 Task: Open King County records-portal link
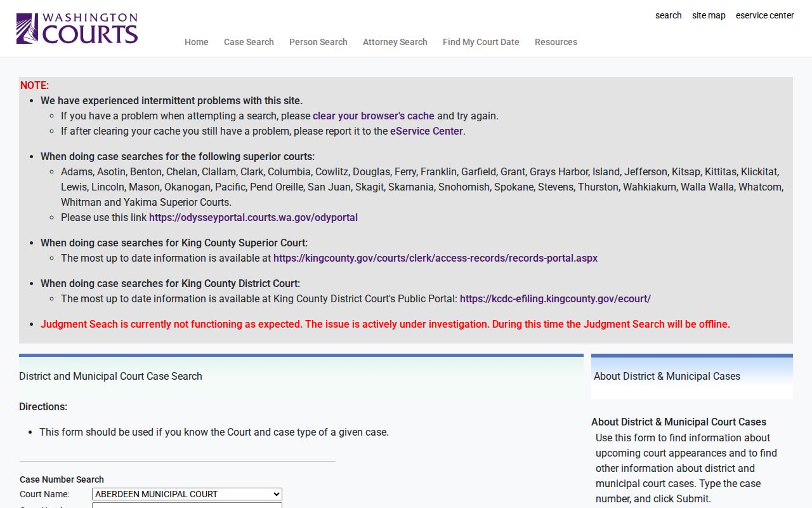435,258
